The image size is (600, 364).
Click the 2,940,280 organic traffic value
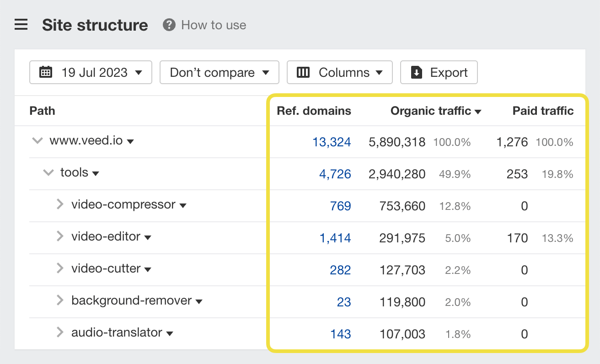tap(397, 174)
